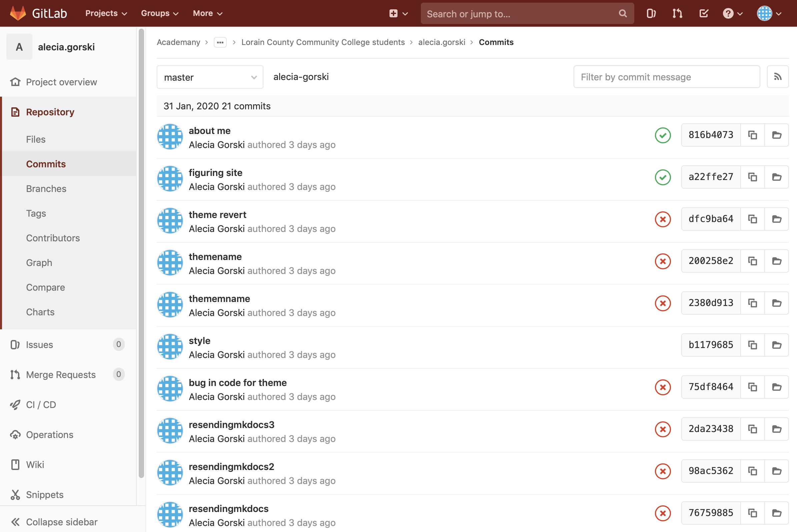The image size is (797, 532).
Task: Click the Filter by commit message input
Action: coord(667,77)
